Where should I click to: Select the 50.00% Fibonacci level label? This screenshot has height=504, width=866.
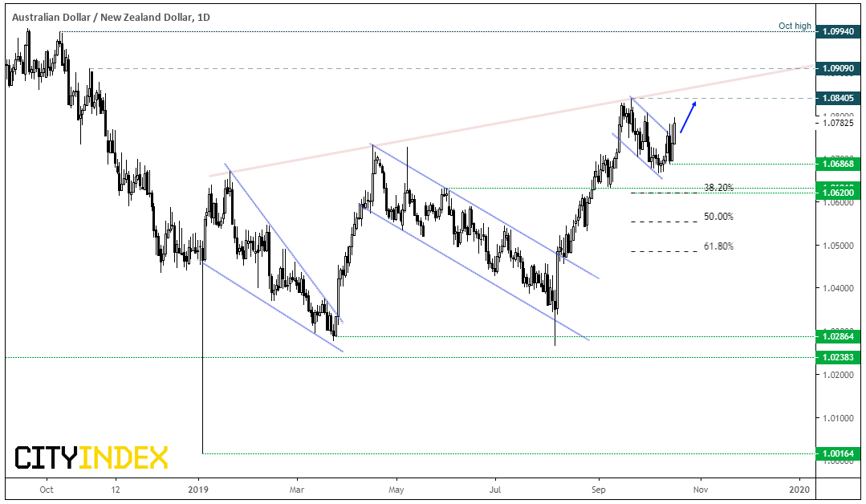[718, 217]
